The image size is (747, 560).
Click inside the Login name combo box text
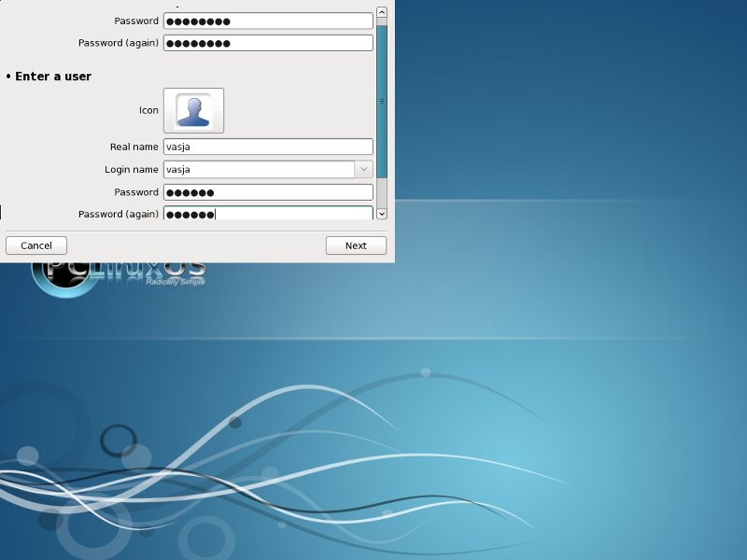click(x=258, y=169)
